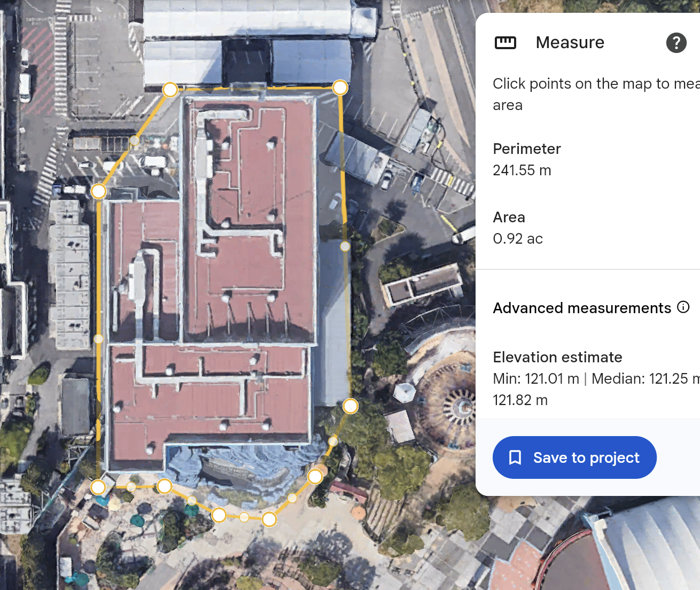Click midpoint handle on the right vertical edge
Viewport: 700px width, 590px height.
coord(345,246)
